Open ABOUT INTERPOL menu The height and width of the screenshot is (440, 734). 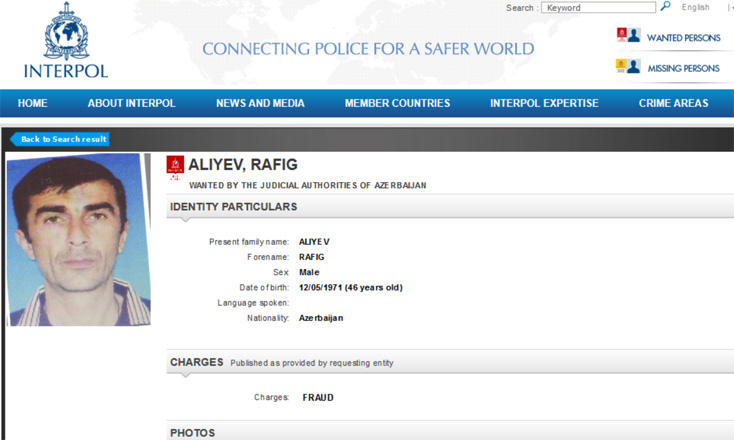132,103
